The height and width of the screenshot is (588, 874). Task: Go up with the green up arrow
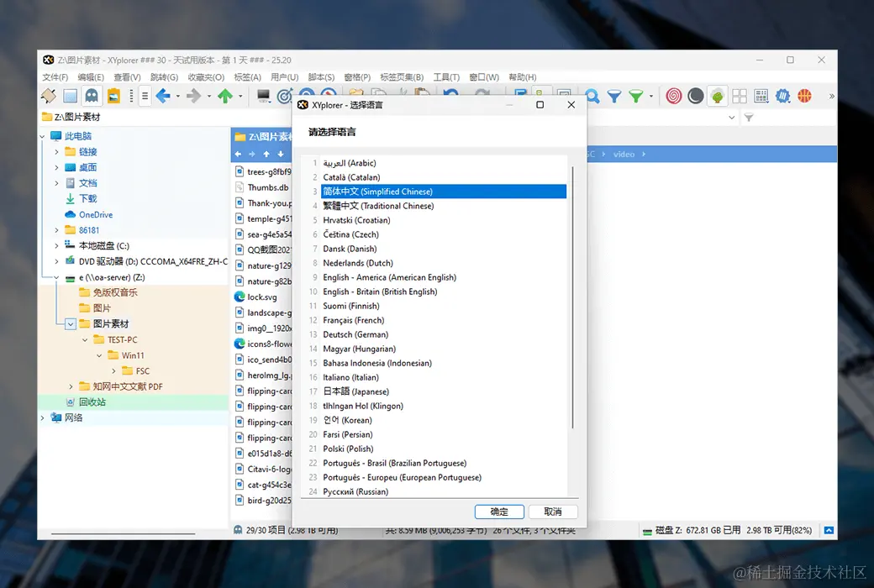point(225,97)
